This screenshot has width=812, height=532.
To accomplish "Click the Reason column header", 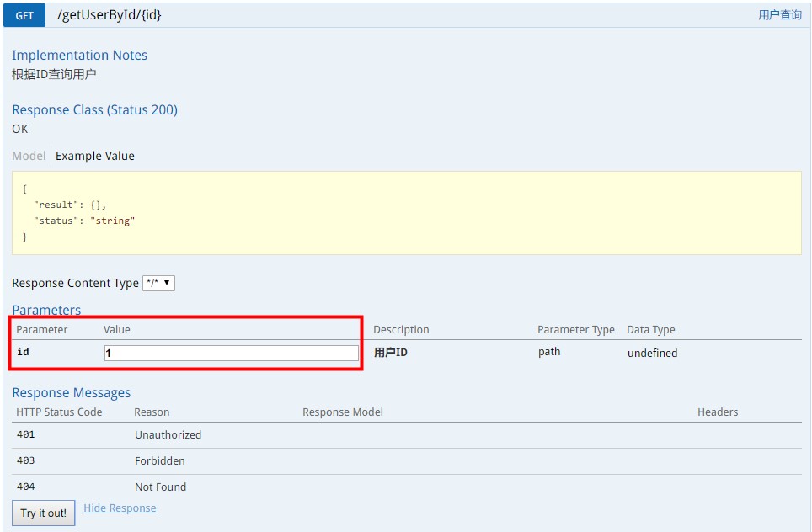I will (x=152, y=412).
